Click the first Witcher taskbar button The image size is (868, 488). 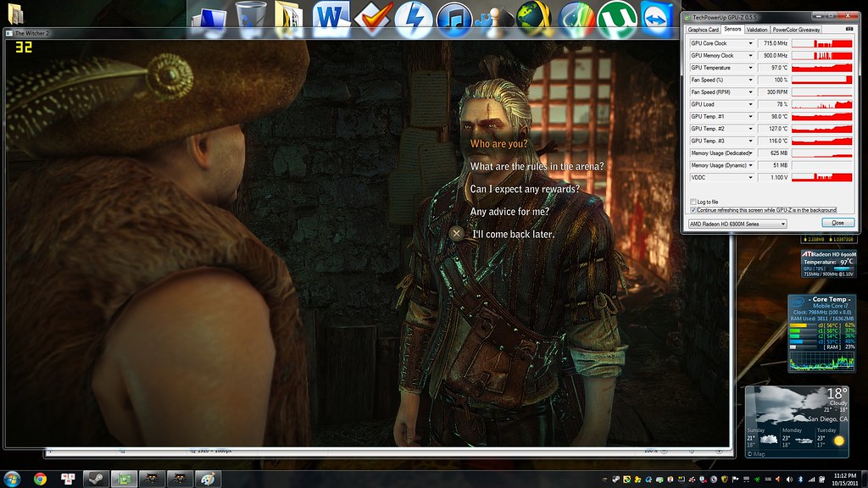tap(151, 479)
